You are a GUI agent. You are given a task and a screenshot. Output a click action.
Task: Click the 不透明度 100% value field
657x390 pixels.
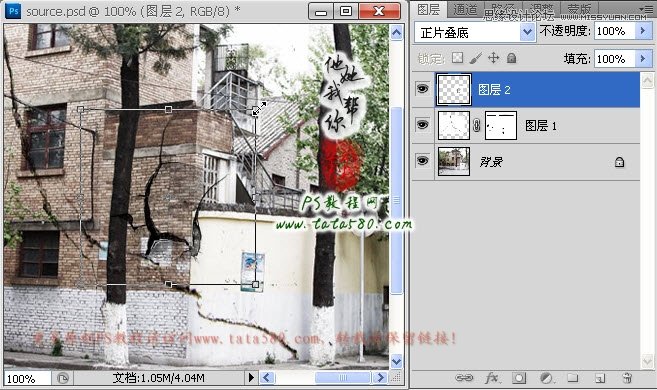(615, 31)
